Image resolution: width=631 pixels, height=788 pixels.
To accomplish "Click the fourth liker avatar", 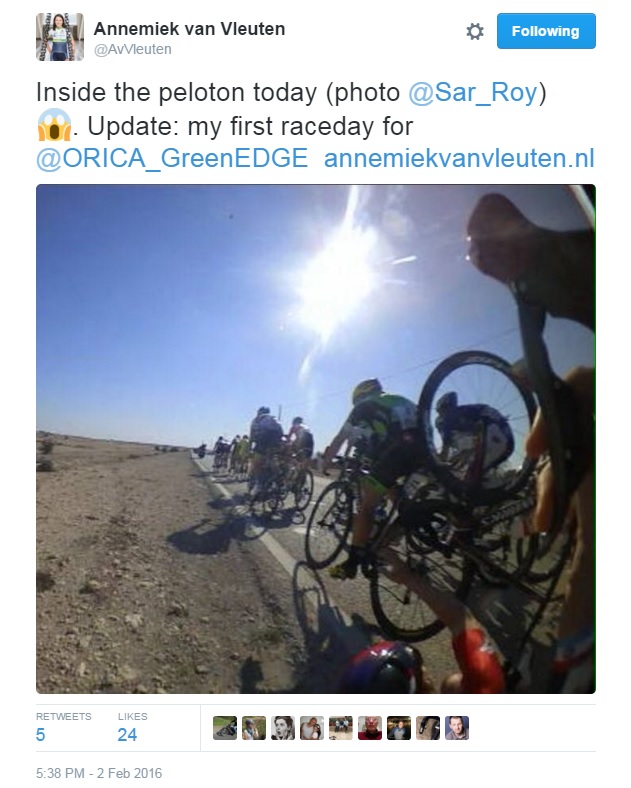I will tap(312, 728).
